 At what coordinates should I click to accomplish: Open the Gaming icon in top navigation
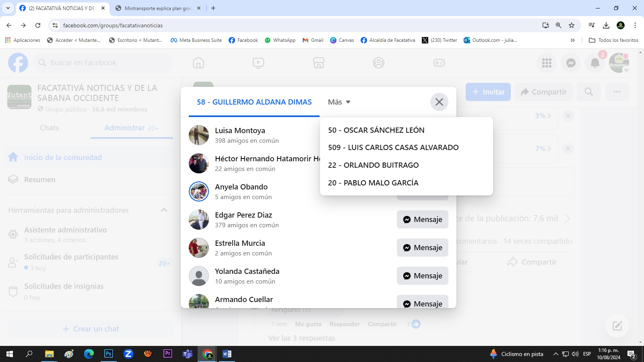439,63
